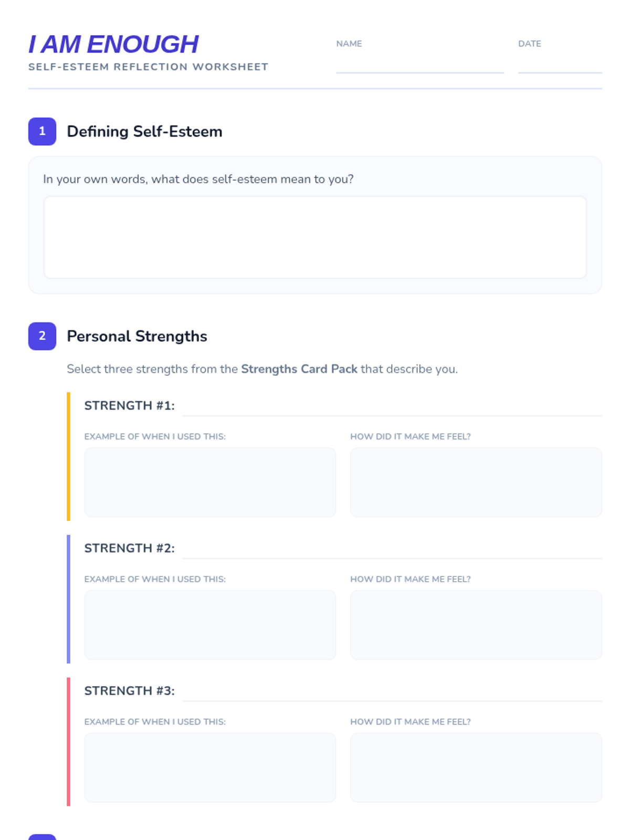Click Strength #1 how it felt box
Screen dimensions: 630x840
pyautogui.click(x=476, y=482)
